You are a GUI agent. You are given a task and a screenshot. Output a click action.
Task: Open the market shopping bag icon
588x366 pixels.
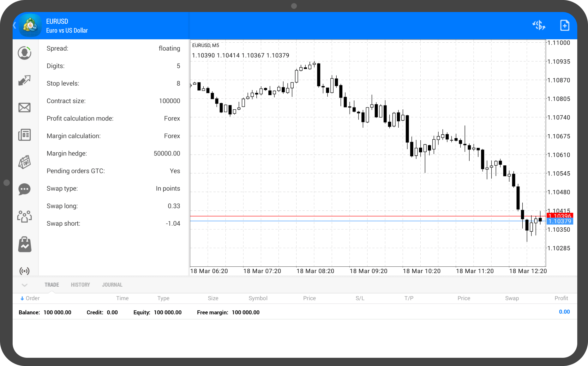tap(25, 244)
